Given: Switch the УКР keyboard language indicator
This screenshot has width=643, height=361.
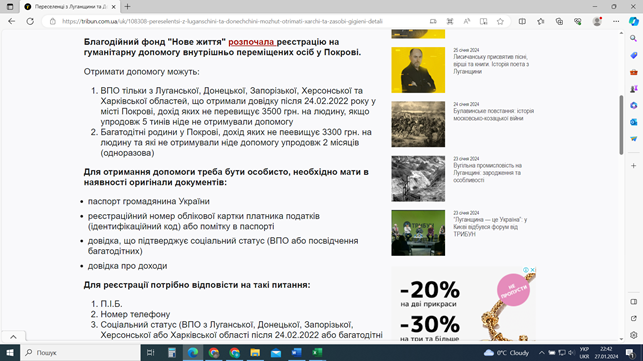Looking at the screenshot, I should click(584, 352).
